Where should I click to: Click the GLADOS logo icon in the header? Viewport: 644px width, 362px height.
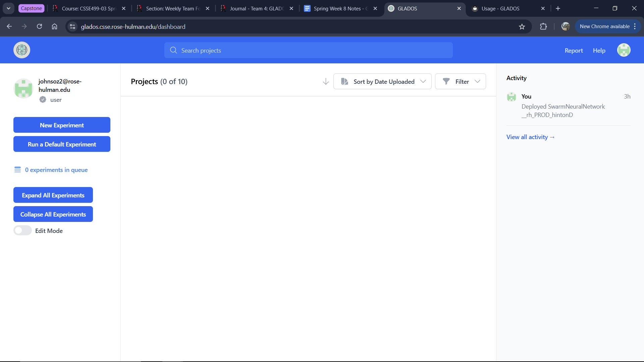22,50
